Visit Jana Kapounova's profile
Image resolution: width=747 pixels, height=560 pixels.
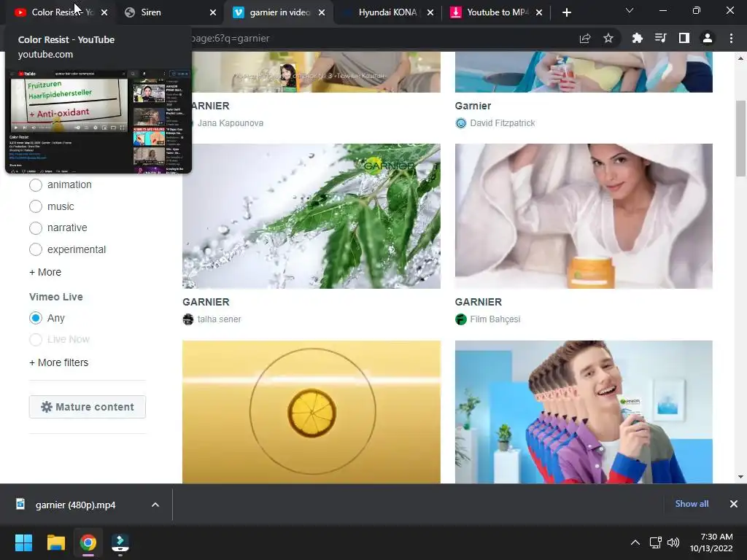coord(231,123)
